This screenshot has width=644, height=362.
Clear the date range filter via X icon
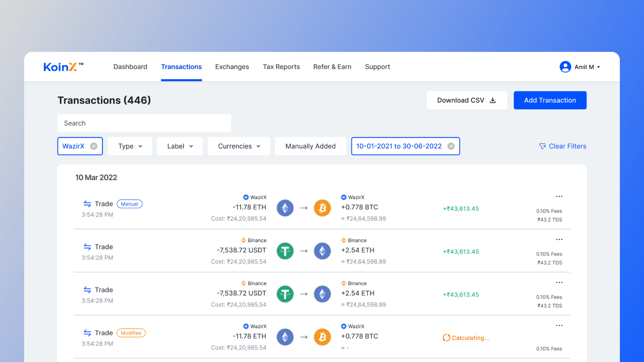tap(451, 146)
